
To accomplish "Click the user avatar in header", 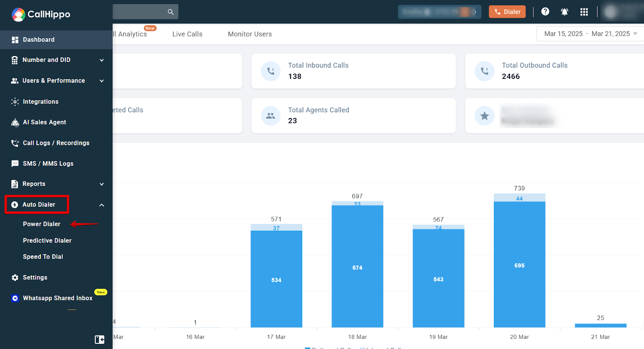I will (x=611, y=12).
